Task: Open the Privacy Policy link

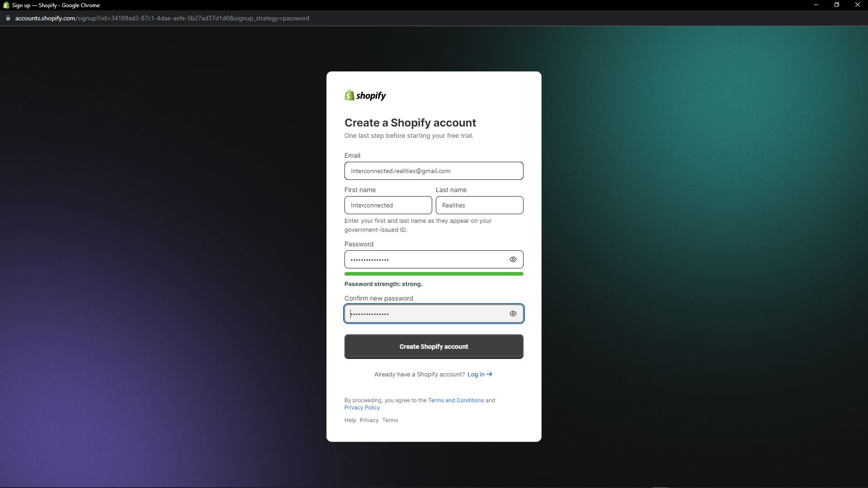Action: pyautogui.click(x=362, y=407)
